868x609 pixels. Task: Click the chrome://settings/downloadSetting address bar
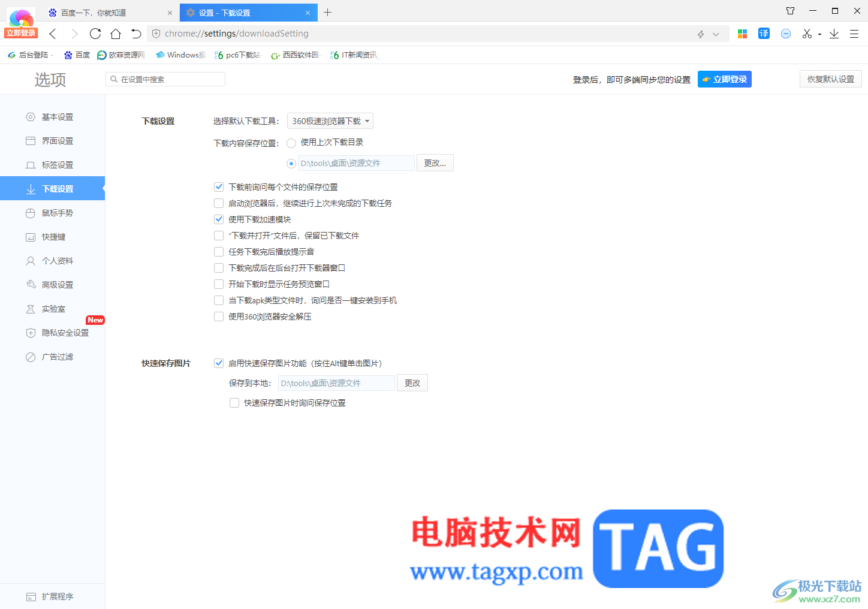coord(420,34)
